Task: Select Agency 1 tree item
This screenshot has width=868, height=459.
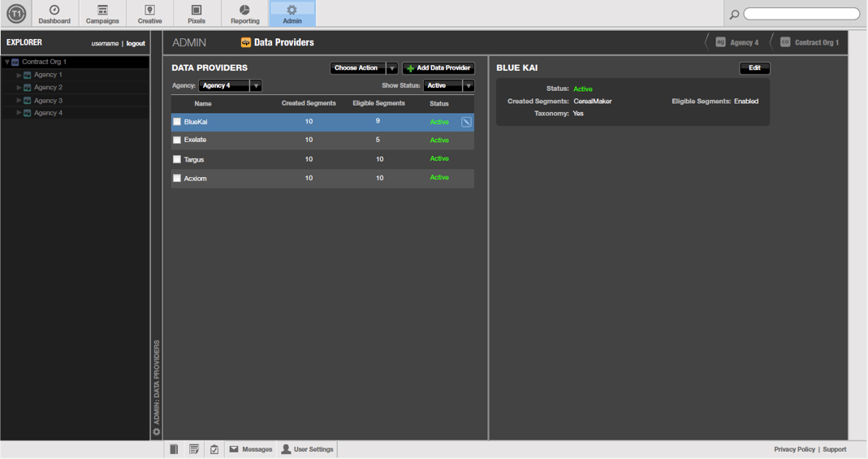Action: click(x=48, y=75)
